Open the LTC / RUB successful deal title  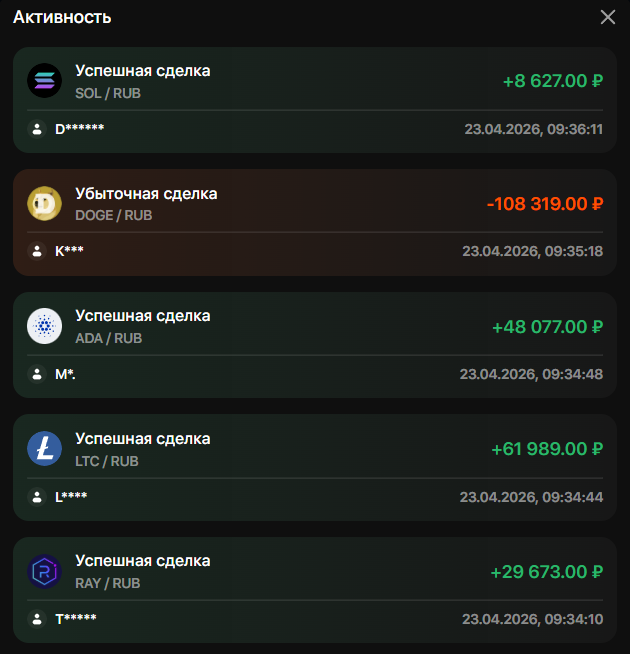[x=143, y=438]
